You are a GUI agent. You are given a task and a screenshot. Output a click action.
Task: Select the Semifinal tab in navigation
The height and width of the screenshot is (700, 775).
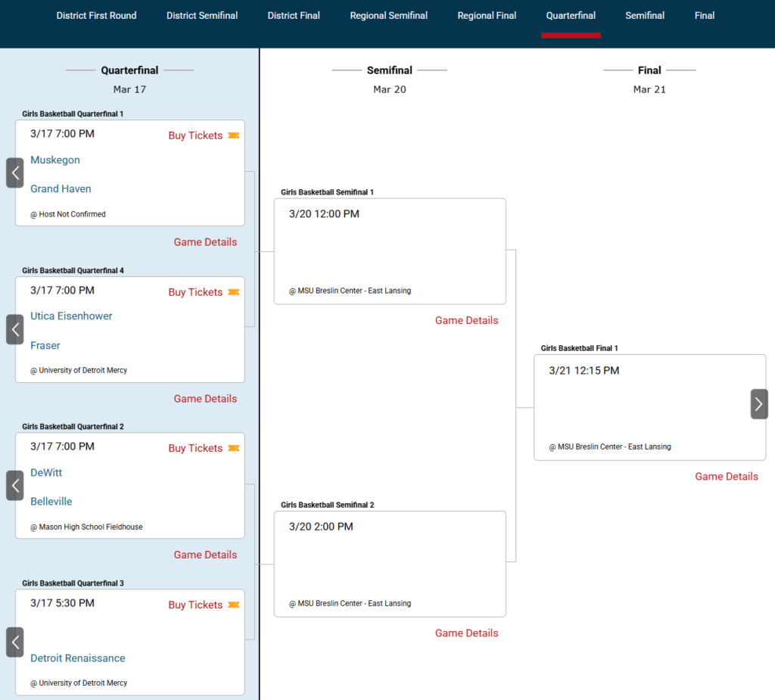coord(645,16)
